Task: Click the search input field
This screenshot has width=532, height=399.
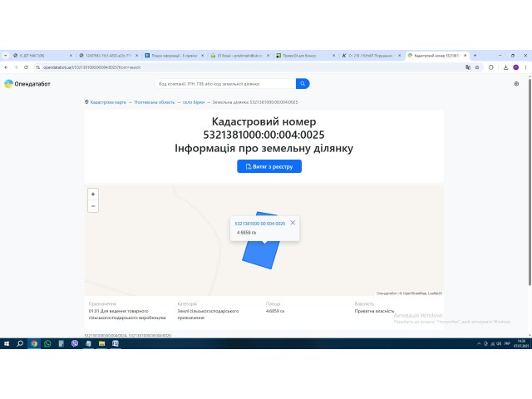Action: (225, 83)
